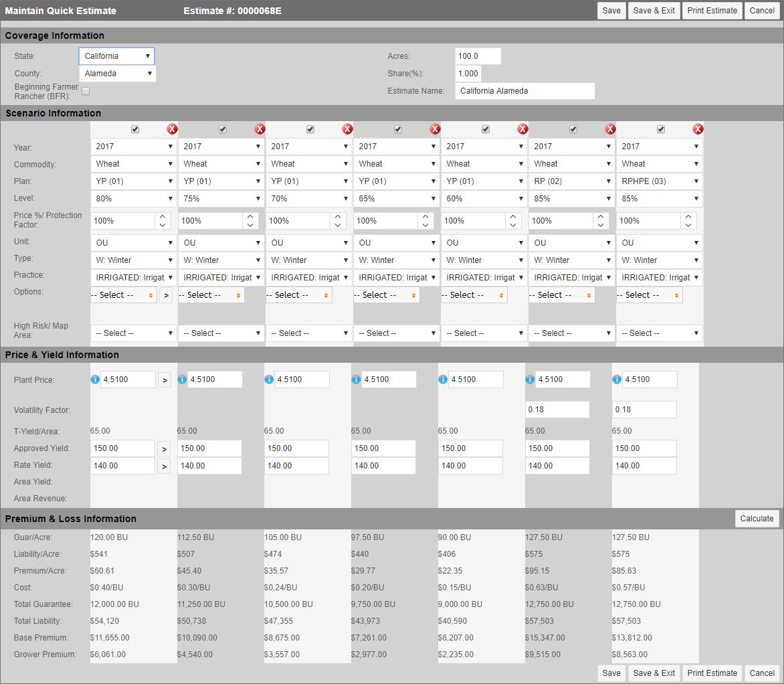This screenshot has height=684, width=784.
Task: Open Plant Price info icon in 80% scenario
Action: point(95,379)
